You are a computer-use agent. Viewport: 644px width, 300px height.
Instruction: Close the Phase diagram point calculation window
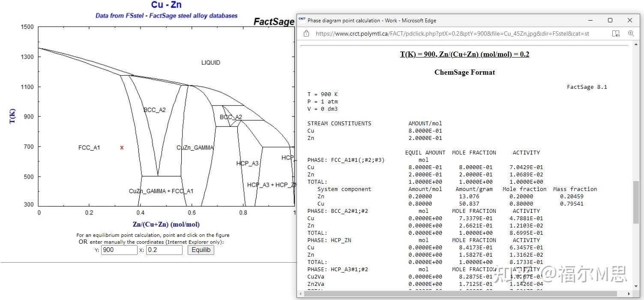click(630, 20)
